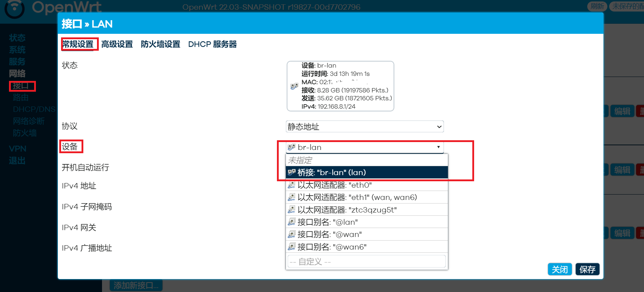
Task: Click the third 编辑 button behind dialog
Action: [x=622, y=233]
